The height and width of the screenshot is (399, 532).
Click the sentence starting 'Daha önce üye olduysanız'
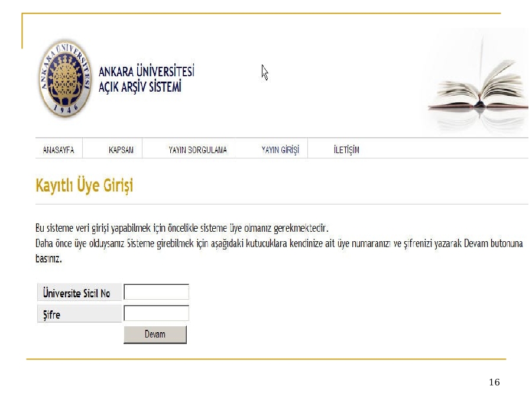click(x=279, y=251)
